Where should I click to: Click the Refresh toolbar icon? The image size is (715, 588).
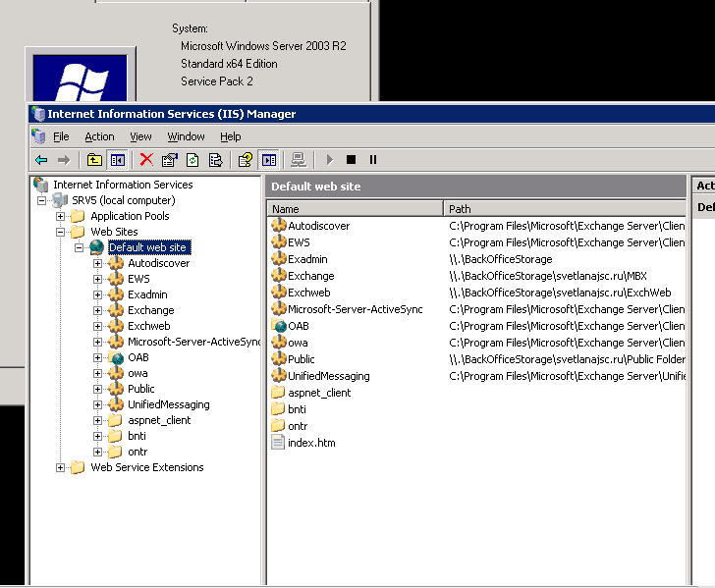[x=192, y=160]
